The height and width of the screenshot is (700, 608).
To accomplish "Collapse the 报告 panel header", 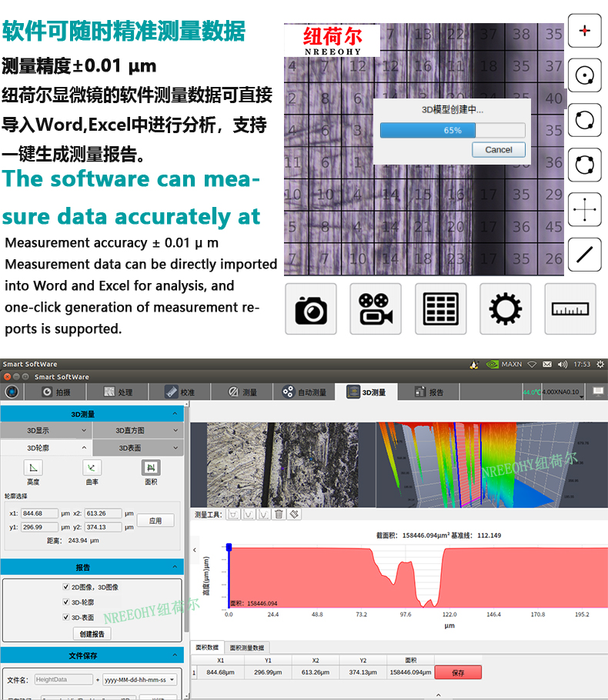I will coord(92,567).
